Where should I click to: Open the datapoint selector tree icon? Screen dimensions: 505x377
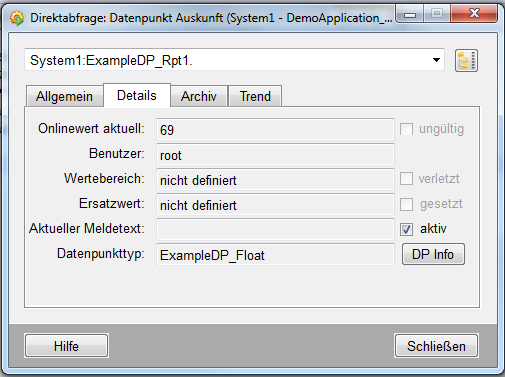pyautogui.click(x=466, y=60)
